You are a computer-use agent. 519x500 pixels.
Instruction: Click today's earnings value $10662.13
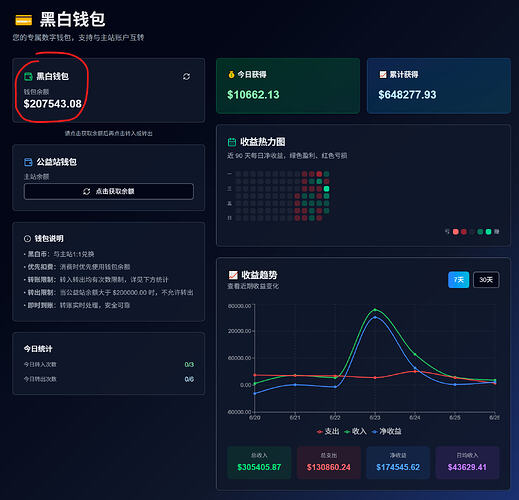point(253,95)
